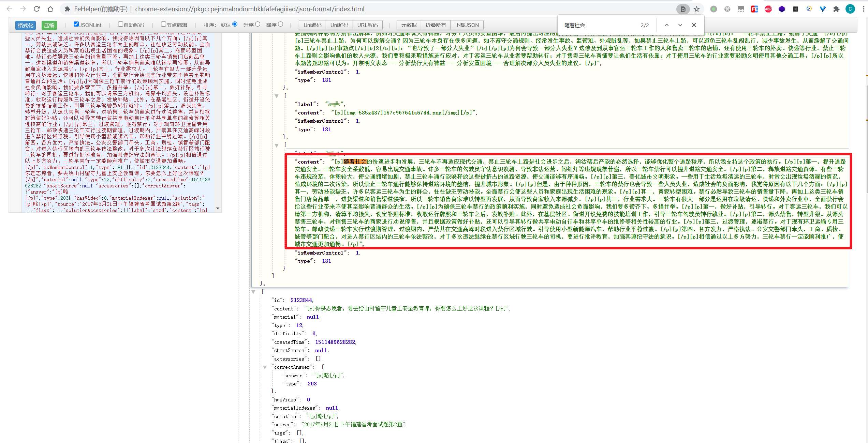The image size is (868, 443).
Task: Click the URL解码 toolbar button
Action: pyautogui.click(x=367, y=25)
